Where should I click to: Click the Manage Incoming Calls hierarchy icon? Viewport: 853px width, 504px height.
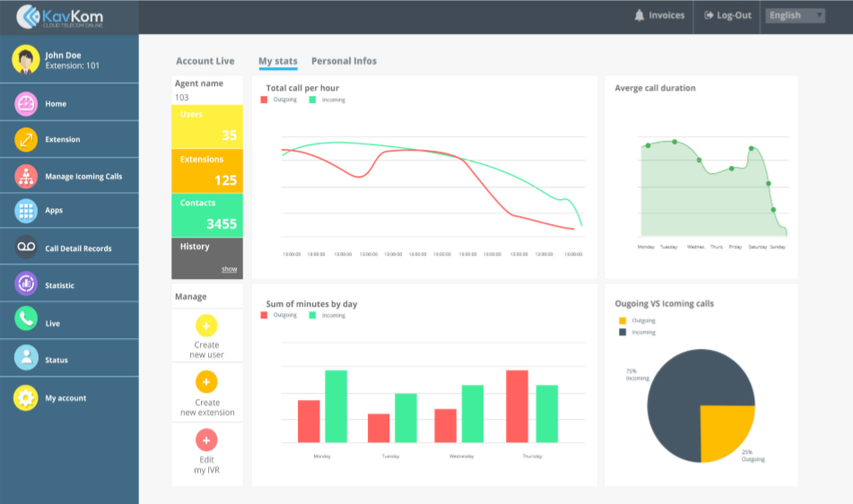click(x=26, y=177)
